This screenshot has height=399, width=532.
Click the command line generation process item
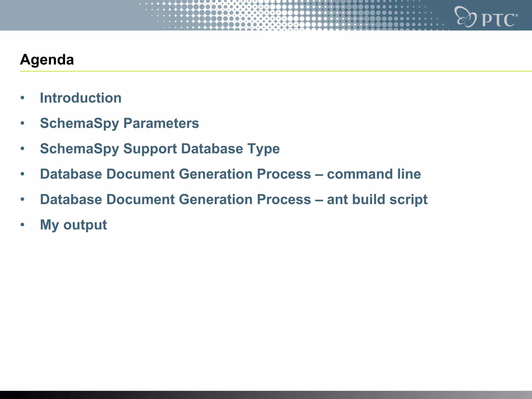(x=230, y=174)
